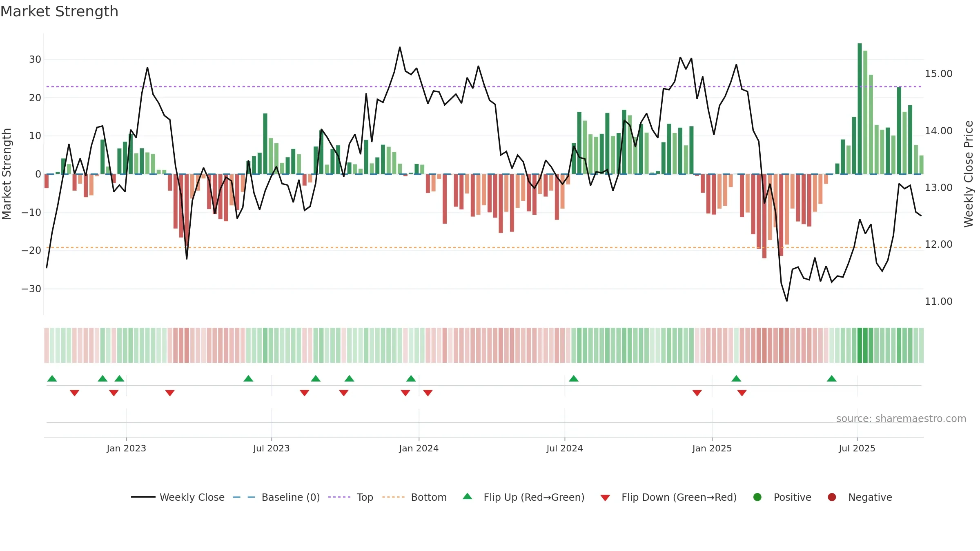980x551 pixels.
Task: Click the purple dotted Top legend swatch
Action: 339,497
